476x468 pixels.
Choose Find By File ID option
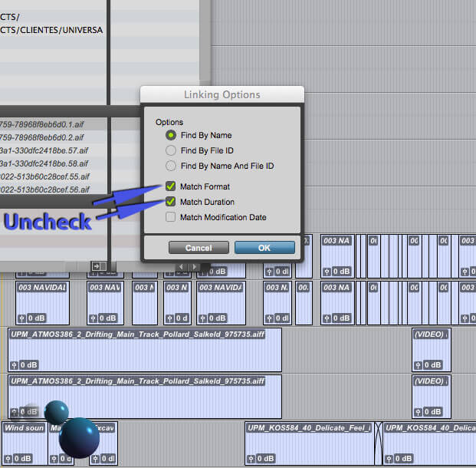point(171,150)
